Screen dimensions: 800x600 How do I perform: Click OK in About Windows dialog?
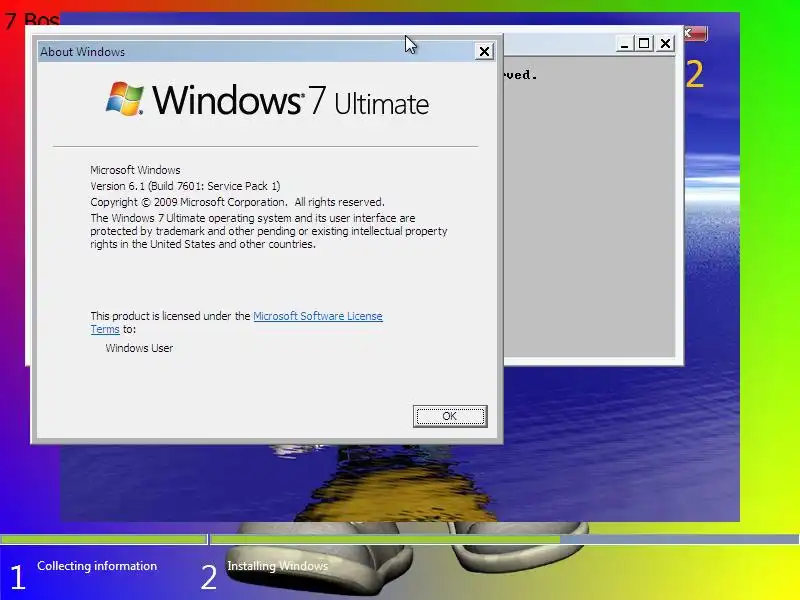point(449,416)
